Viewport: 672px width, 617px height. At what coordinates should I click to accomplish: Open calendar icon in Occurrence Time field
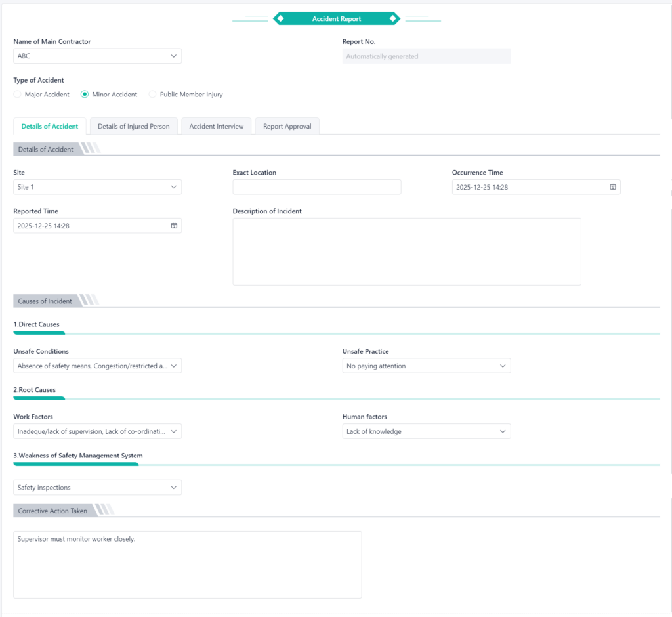point(612,187)
